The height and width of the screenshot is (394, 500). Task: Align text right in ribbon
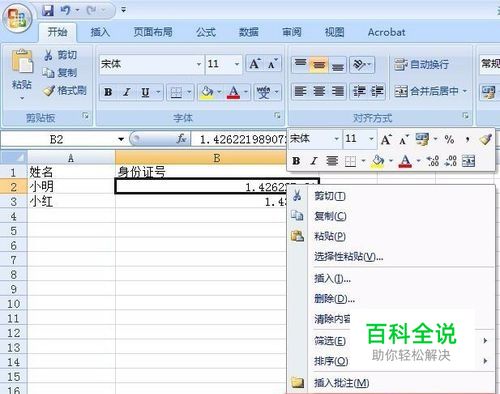338,91
